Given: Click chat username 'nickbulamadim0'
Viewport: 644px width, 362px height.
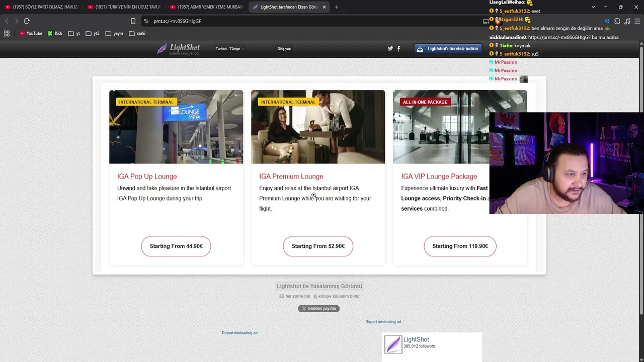Looking at the screenshot, I should 507,37.
